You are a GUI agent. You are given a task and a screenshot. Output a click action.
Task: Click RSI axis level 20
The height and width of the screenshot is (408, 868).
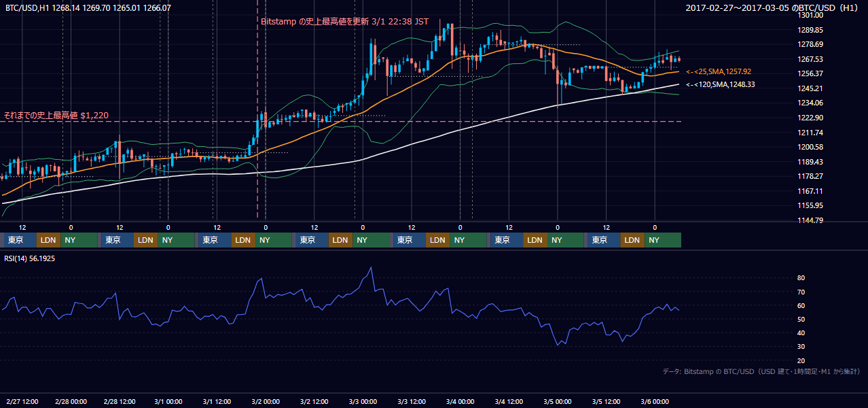tap(801, 360)
